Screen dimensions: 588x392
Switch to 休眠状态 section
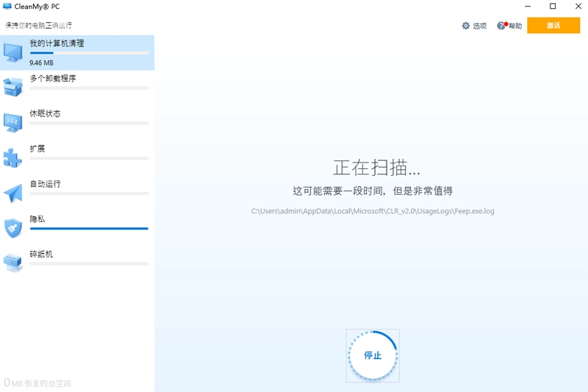tap(77, 123)
